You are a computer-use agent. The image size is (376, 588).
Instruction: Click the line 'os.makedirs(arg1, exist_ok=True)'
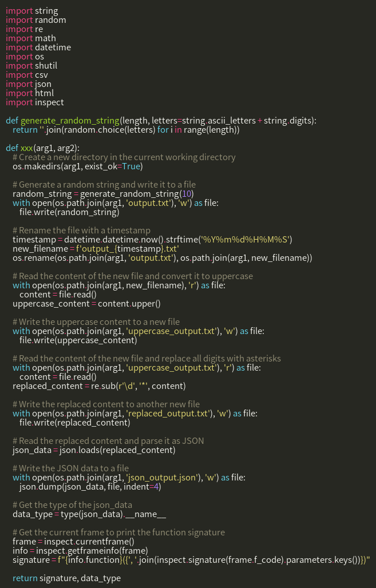tap(78, 166)
